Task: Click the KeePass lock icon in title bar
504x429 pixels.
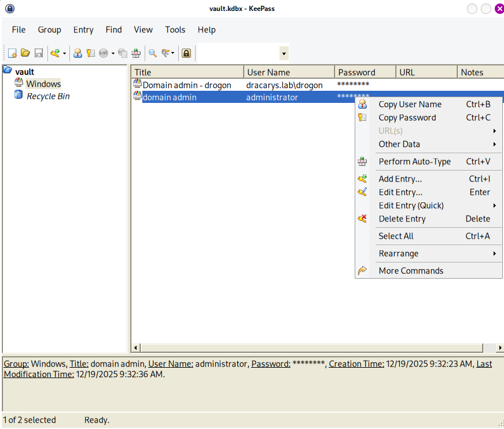Action: [10, 9]
